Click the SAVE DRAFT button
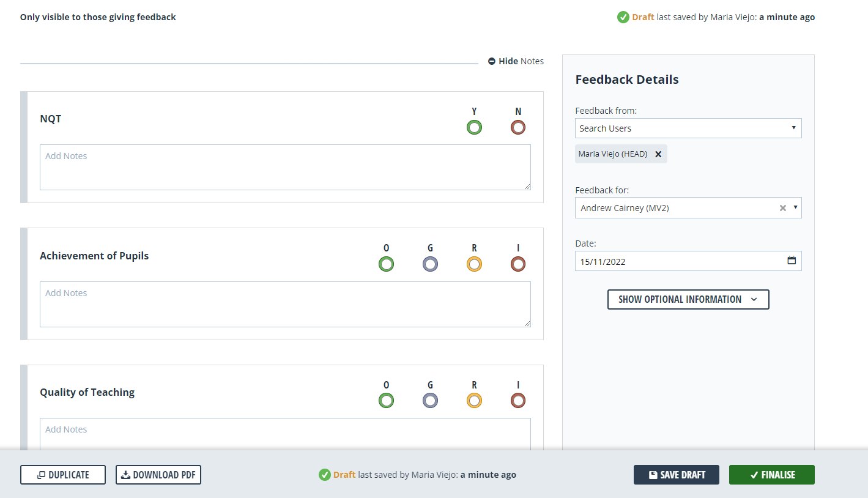The height and width of the screenshot is (498, 868). point(676,474)
